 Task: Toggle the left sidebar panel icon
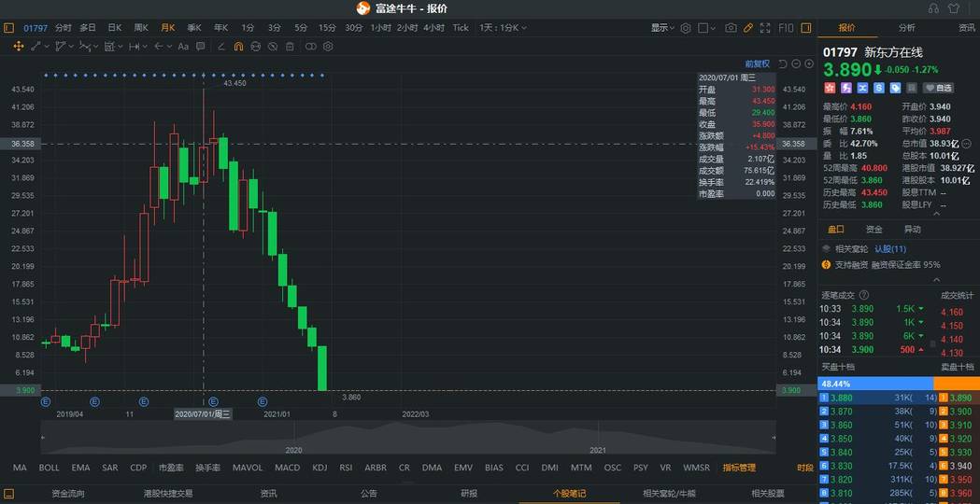point(8,27)
